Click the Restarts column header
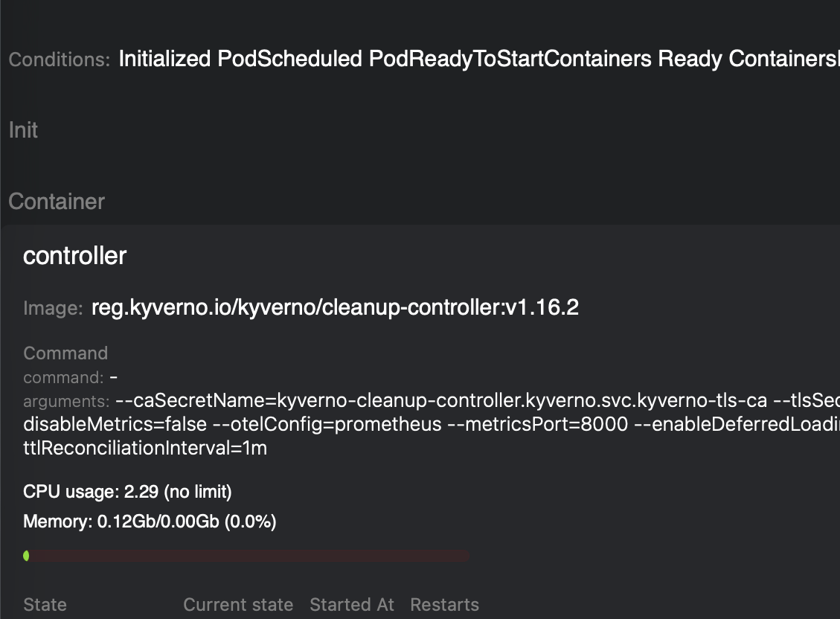Viewport: 840px width, 619px height. coord(444,605)
